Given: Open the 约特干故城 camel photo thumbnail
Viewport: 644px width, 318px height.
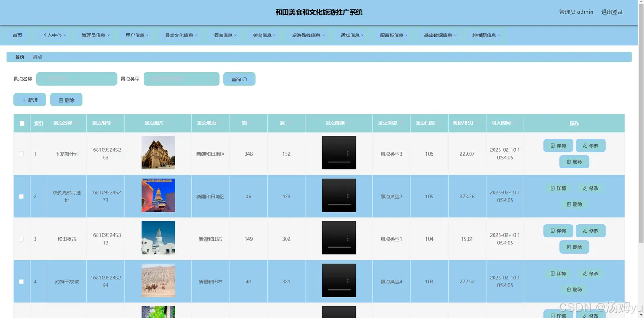Looking at the screenshot, I should coord(158,280).
